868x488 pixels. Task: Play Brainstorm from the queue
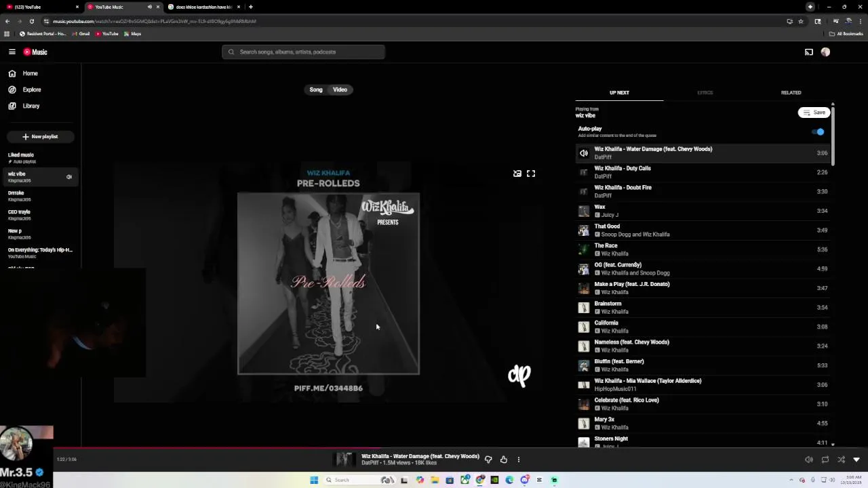[703, 308]
